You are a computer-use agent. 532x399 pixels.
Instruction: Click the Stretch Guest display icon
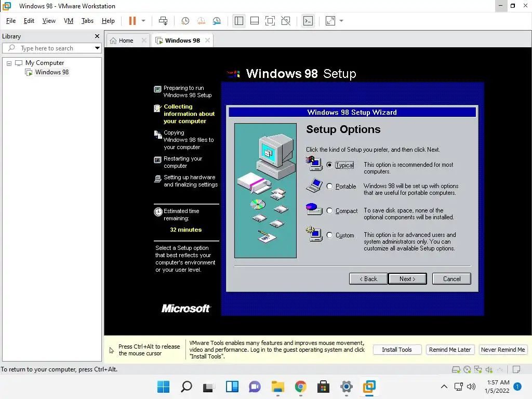point(330,21)
